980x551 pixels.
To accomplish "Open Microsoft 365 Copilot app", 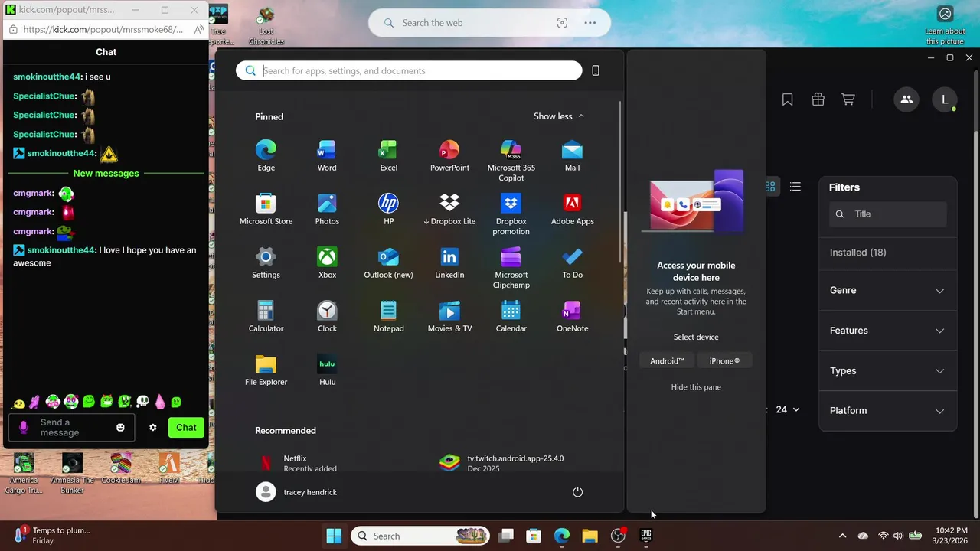I will point(511,161).
